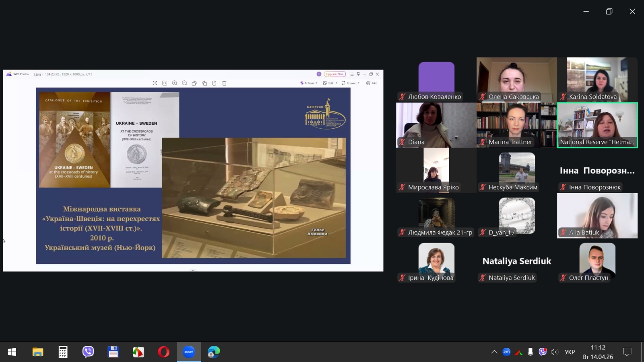The height and width of the screenshot is (362, 644).
Task: Delete image using the trash icon
Action: (x=225, y=83)
